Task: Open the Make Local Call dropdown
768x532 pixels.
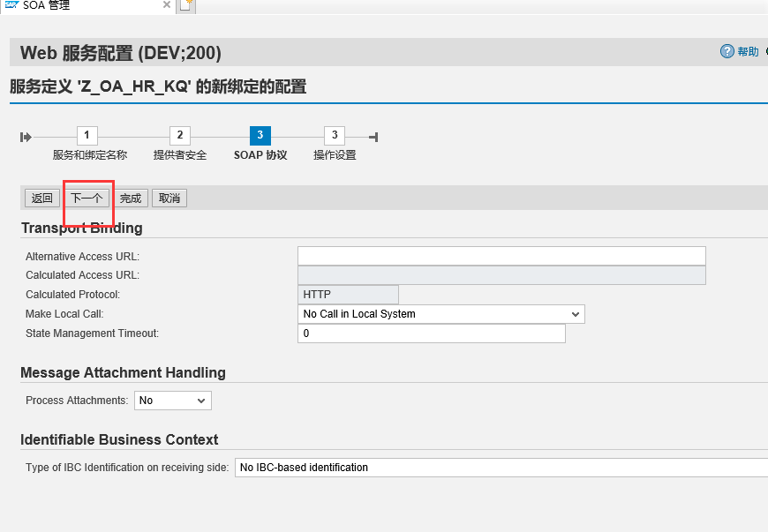Action: (441, 314)
